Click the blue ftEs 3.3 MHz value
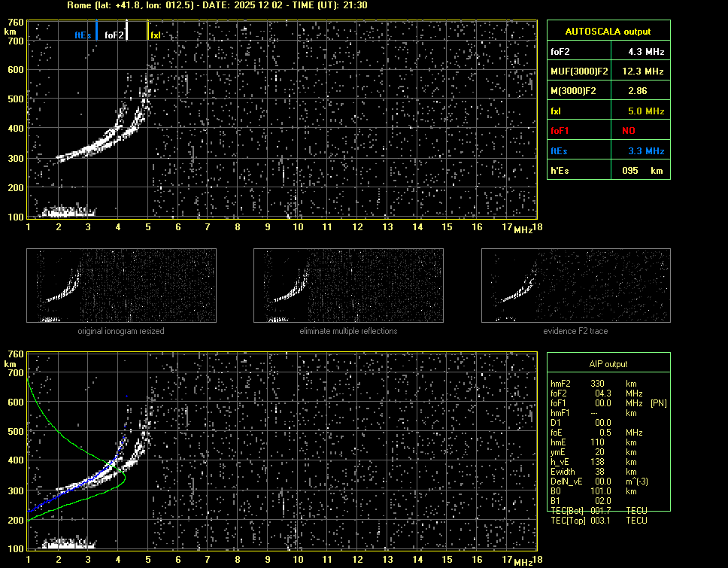The image size is (728, 568). (646, 151)
